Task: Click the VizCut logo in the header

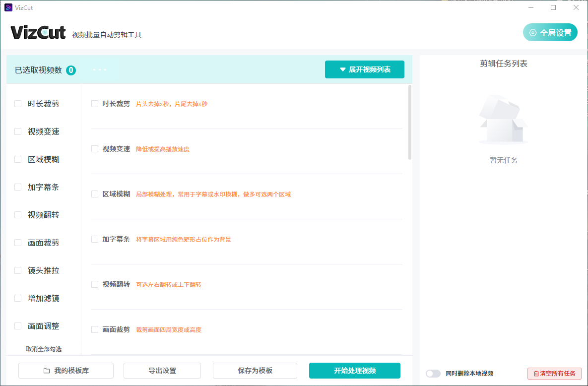Action: point(38,32)
